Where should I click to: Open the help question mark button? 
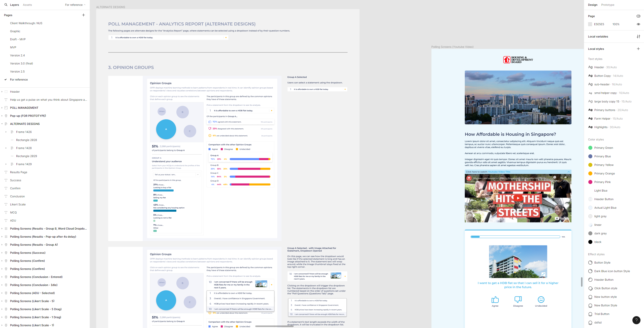coord(636,320)
